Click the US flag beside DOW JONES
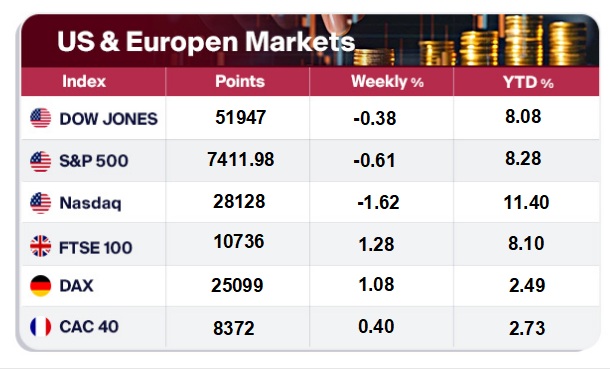The height and width of the screenshot is (370, 610). point(40,118)
